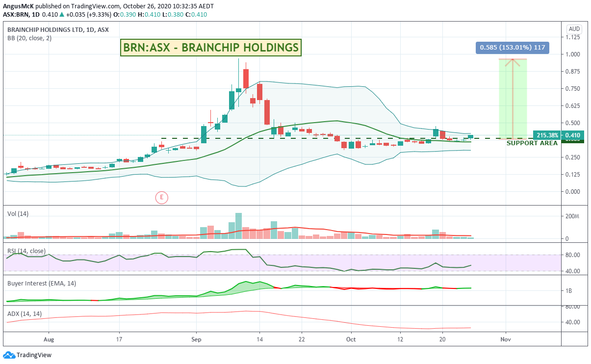The image size is (591, 364).
Task: Click the 0.585 (153.01%) 117 measurement label
Action: pyautogui.click(x=512, y=48)
